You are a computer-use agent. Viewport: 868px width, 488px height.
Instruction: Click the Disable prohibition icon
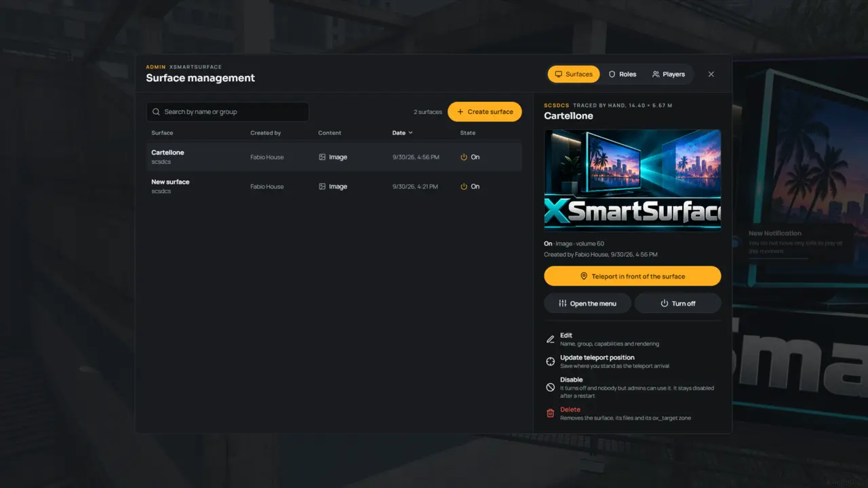point(551,387)
